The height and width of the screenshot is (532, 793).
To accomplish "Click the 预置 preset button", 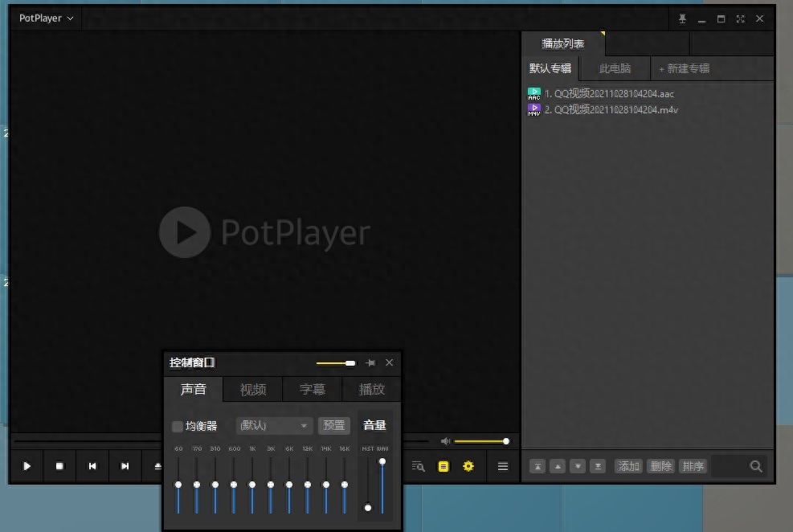I will pos(334,426).
